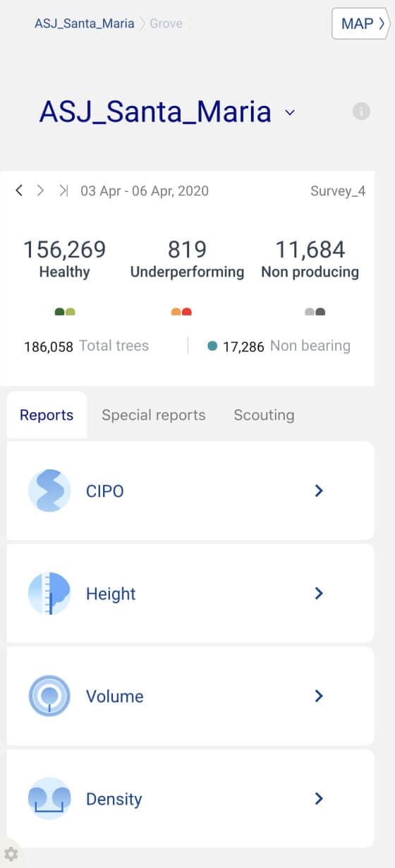
Task: Expand the ASJ_Santa_Maria name dropdown
Action: pyautogui.click(x=290, y=113)
